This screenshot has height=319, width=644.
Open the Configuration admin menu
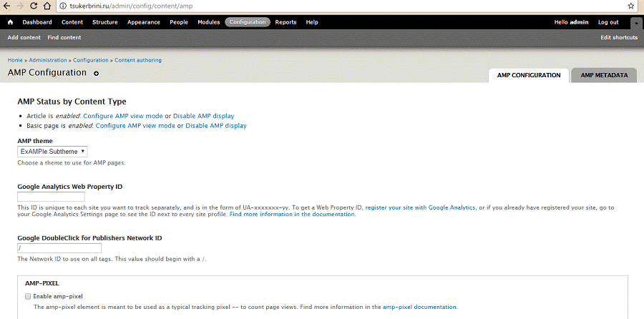[x=248, y=22]
